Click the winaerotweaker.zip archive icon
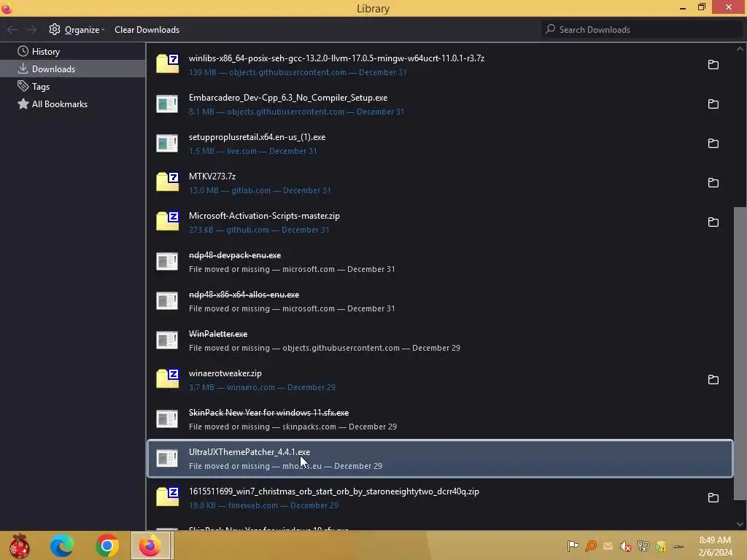The width and height of the screenshot is (747, 560). [167, 379]
